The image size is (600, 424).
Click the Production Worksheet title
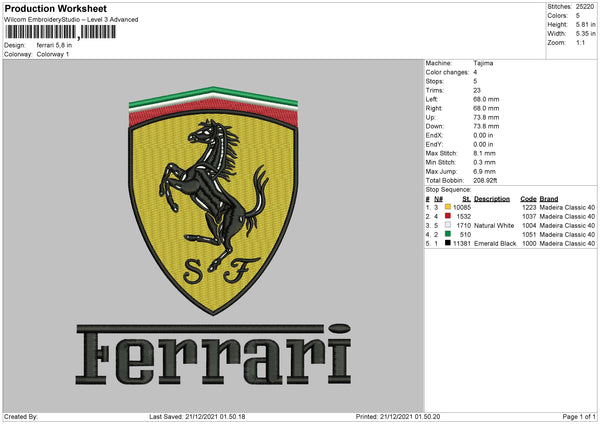(55, 8)
